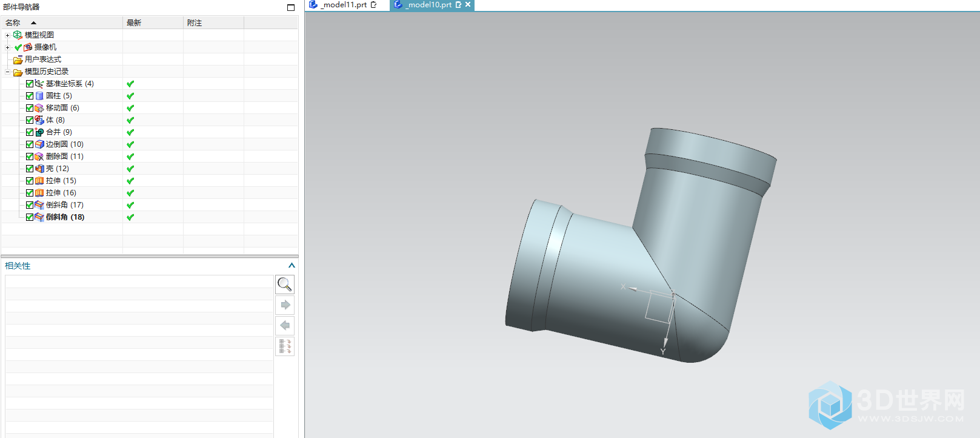Uncheck the 移动面 (6) checkbox
Image resolution: width=980 pixels, height=438 pixels.
tap(30, 108)
